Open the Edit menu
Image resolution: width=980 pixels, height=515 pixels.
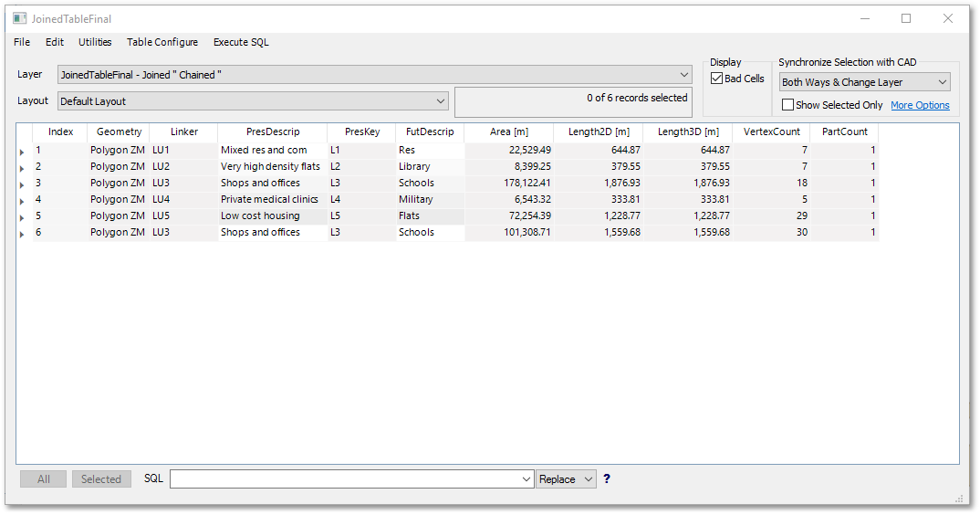(x=55, y=42)
